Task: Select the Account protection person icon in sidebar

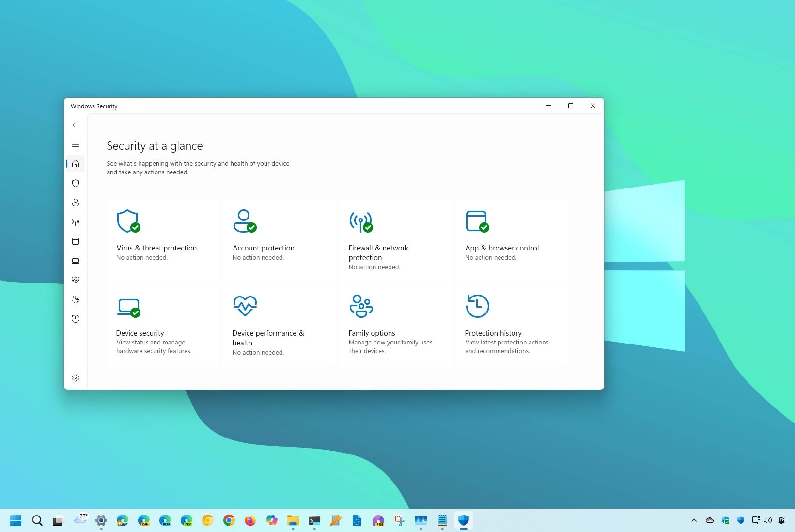Action: [76, 203]
